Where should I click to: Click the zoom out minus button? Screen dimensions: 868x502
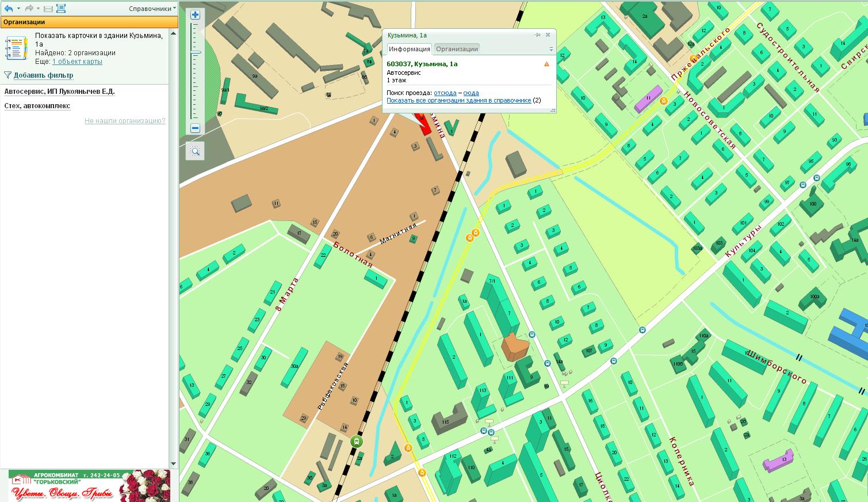pos(195,128)
